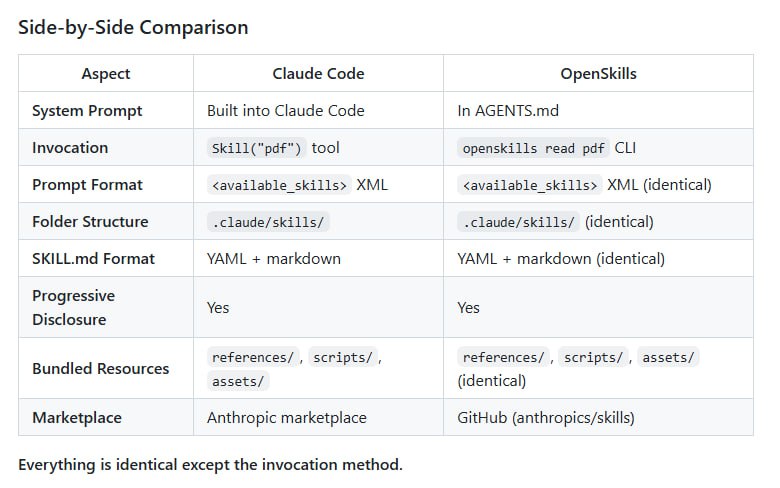The image size is (780, 488).
Task: Click the "Invocation" row label
Action: coord(70,148)
